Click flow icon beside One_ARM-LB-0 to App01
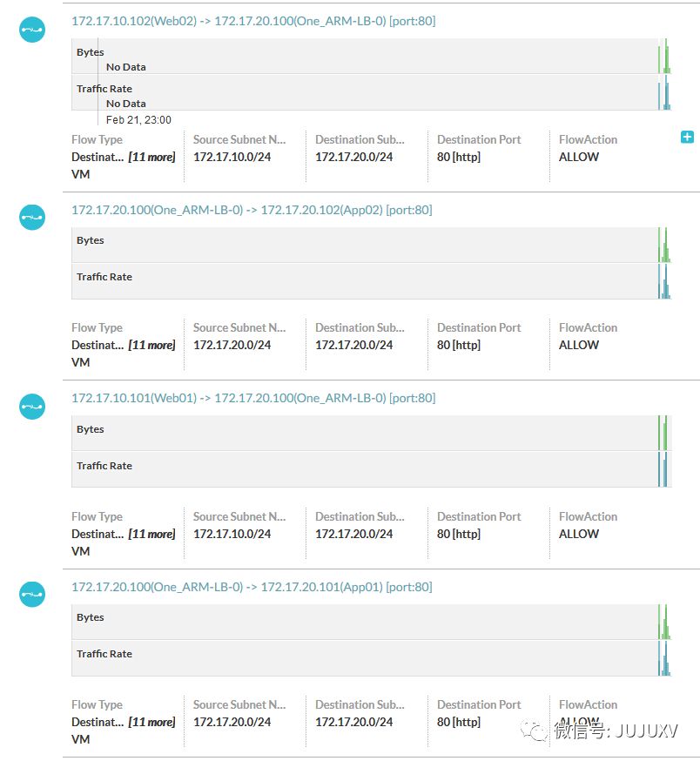The height and width of the screenshot is (761, 700). click(32, 594)
